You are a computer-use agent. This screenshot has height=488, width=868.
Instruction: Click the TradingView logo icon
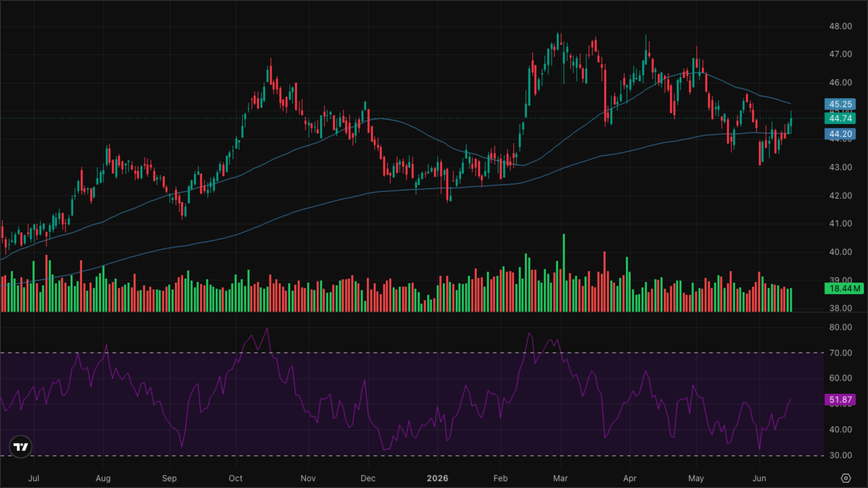point(21,447)
